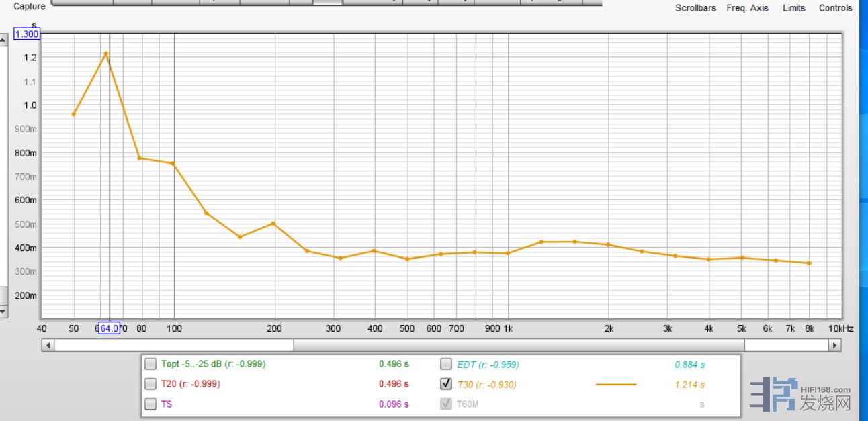Click the 64.0 frequency cursor box
The width and height of the screenshot is (868, 421).
click(x=110, y=328)
